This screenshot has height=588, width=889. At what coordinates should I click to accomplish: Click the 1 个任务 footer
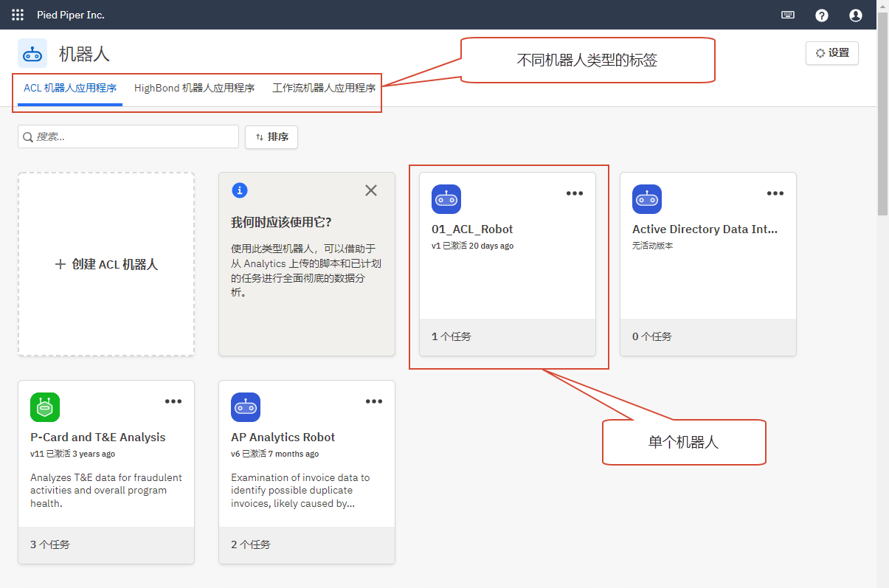(508, 336)
